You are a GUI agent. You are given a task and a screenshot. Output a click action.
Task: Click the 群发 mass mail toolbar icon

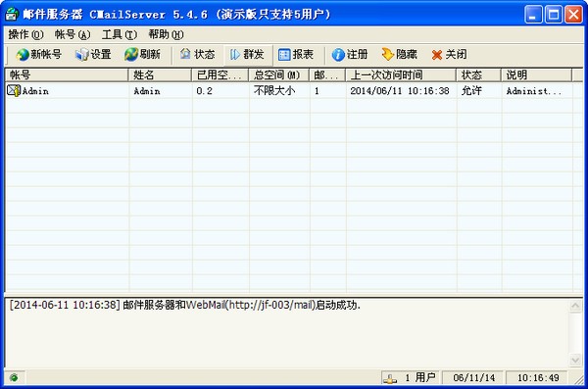235,55
